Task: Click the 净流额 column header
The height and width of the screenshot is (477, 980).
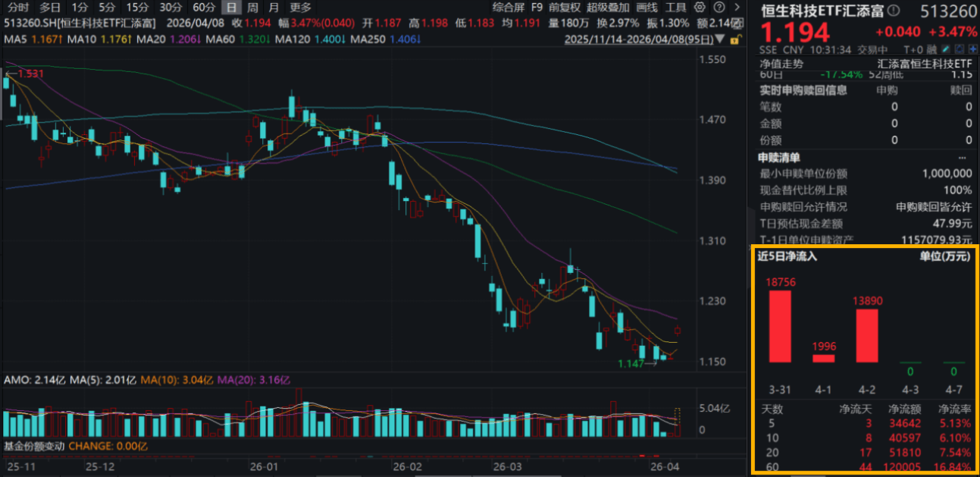Action: [x=903, y=410]
